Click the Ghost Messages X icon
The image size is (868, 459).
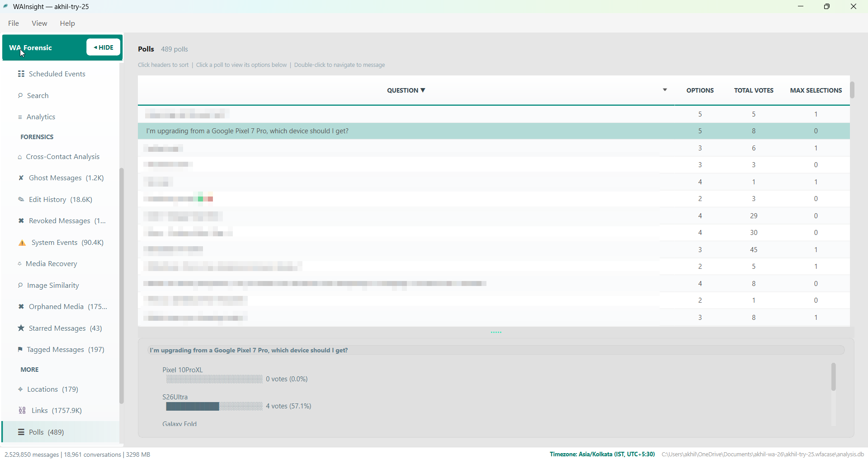pos(21,178)
